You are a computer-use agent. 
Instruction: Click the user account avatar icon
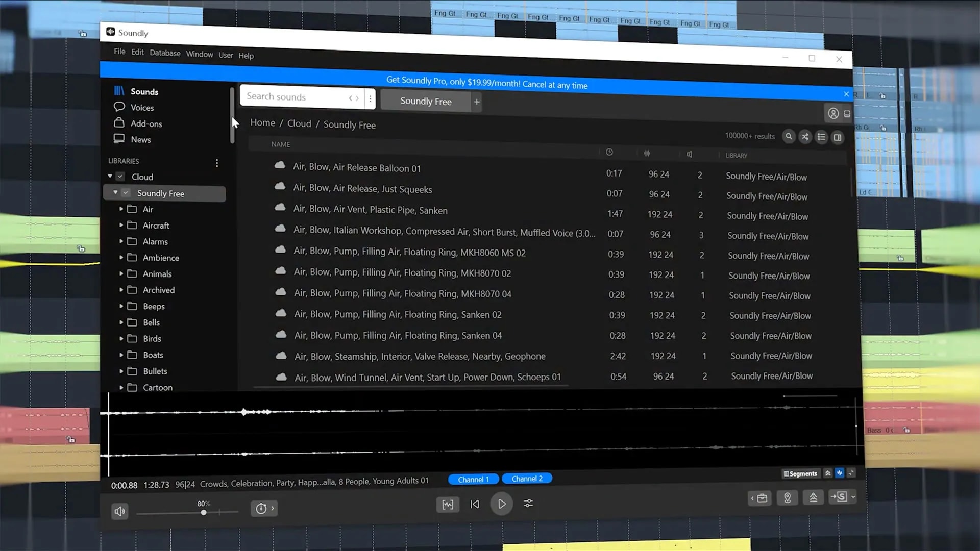(833, 113)
